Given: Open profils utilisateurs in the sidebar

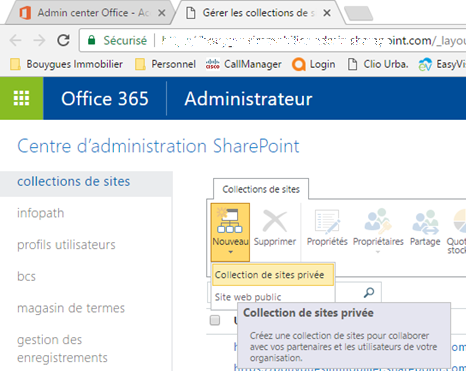Looking at the screenshot, I should 66,245.
